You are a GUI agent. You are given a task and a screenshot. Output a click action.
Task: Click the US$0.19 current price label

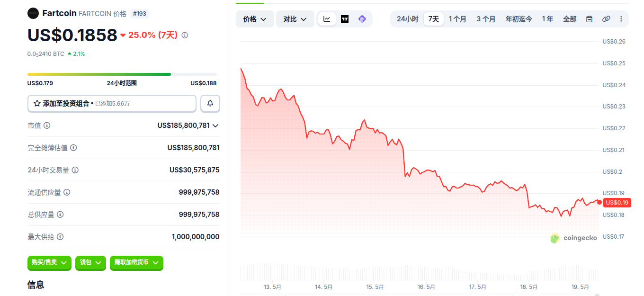[617, 203]
